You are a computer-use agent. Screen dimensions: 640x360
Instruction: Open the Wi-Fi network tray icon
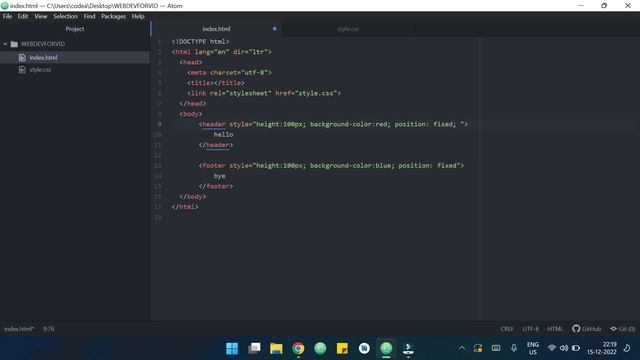click(551, 348)
